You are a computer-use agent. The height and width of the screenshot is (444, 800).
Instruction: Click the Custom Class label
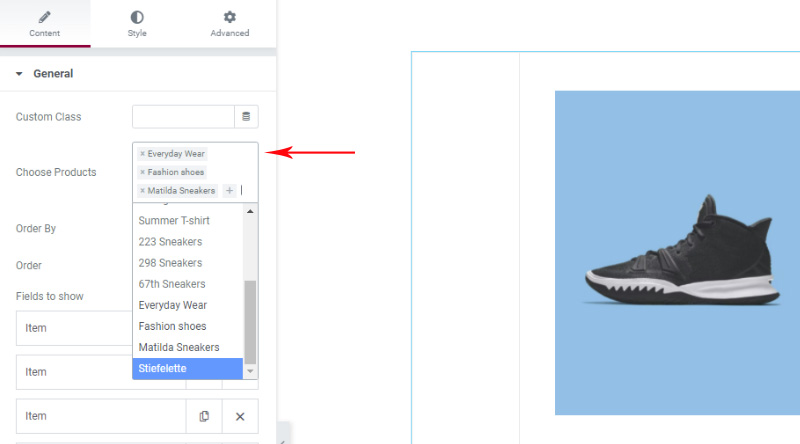tap(48, 117)
